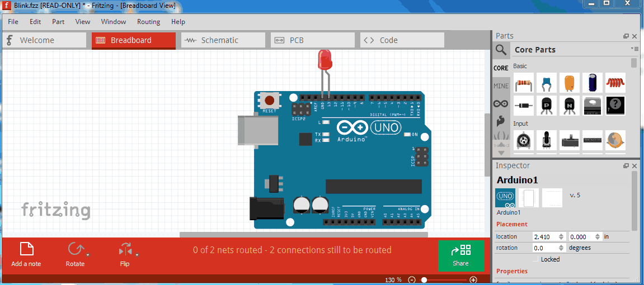This screenshot has width=644, height=285.
Task: Open the Edit menu
Action: [35, 22]
